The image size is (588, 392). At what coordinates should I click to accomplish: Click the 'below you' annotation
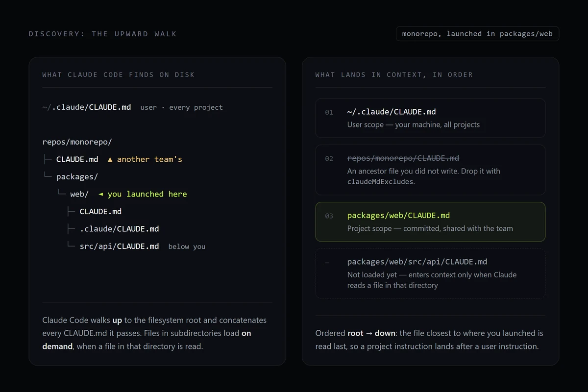click(x=187, y=246)
